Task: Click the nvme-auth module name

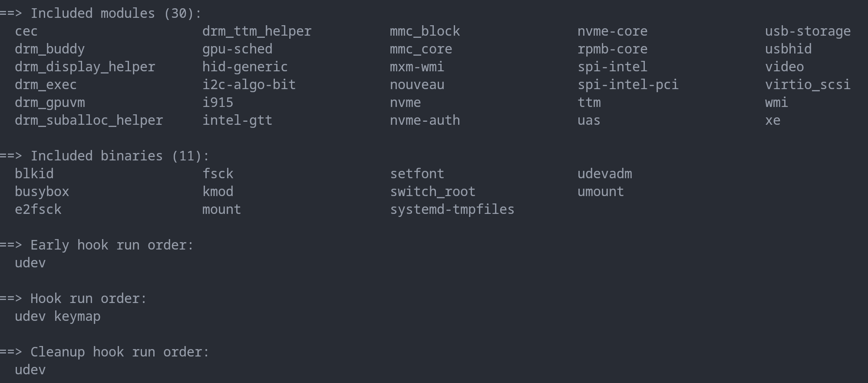Action: [425, 120]
